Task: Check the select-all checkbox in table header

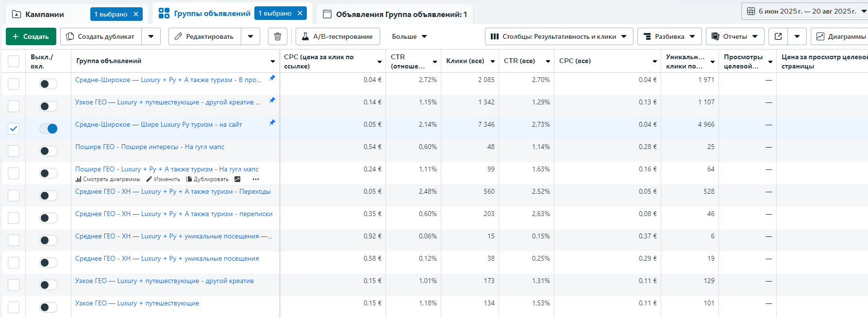Action: pos(14,61)
